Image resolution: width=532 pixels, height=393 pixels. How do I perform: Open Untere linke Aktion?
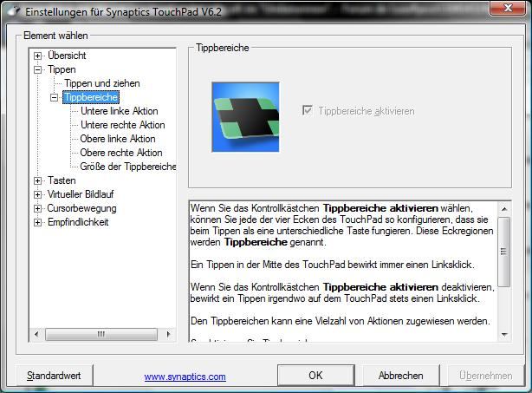(120, 111)
